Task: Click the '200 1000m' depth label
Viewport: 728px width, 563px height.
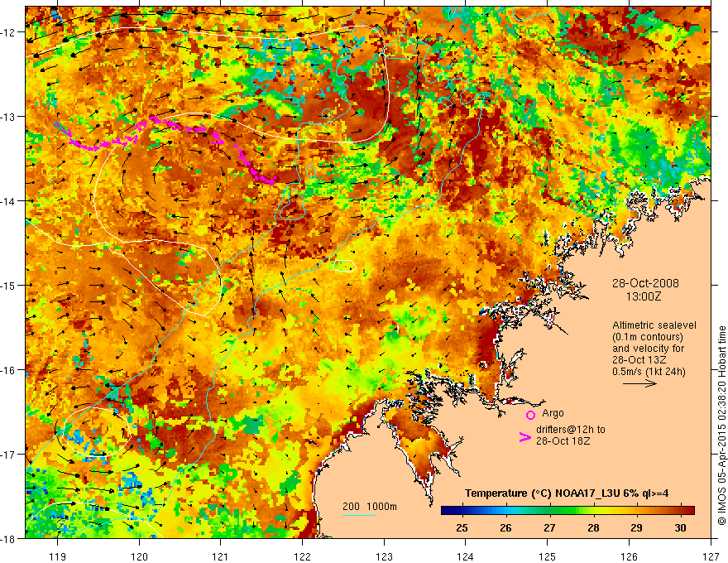Action: 370,507
